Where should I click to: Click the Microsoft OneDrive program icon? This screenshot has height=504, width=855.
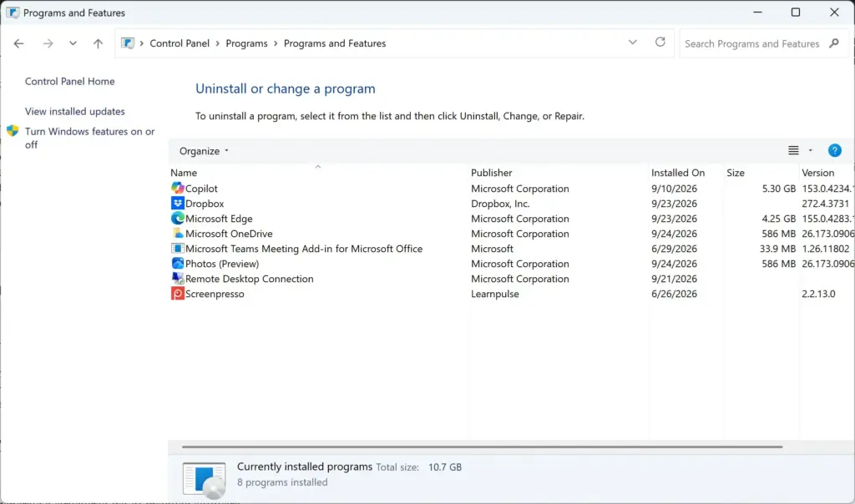click(177, 233)
